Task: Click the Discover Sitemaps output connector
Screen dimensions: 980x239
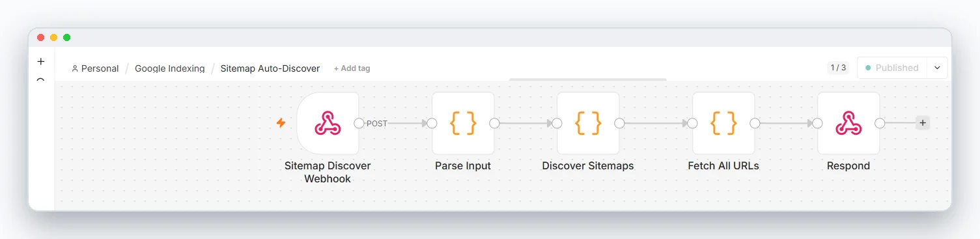Action: point(619,123)
